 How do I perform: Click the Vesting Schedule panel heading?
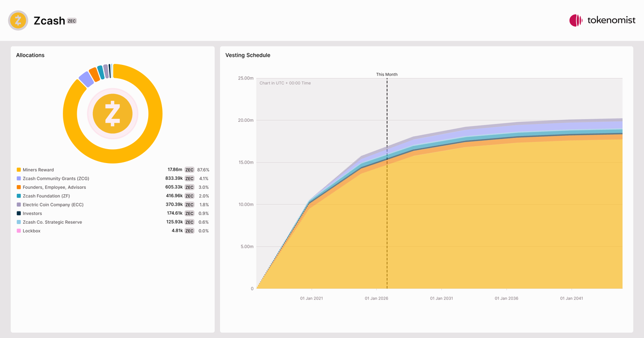(248, 55)
